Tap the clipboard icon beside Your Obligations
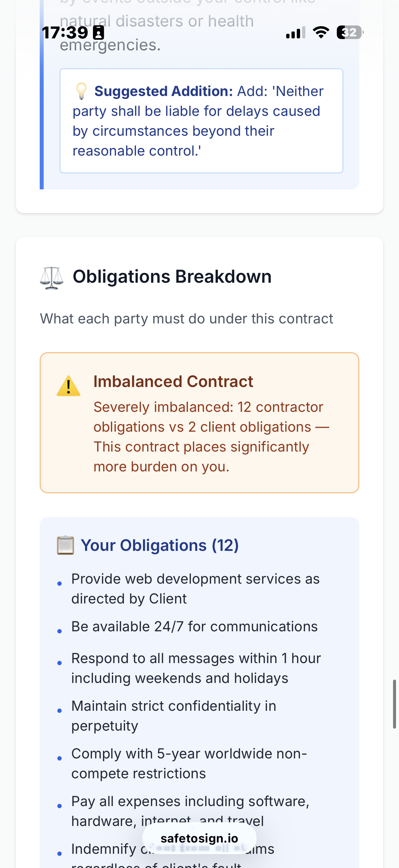Viewport: 399px width, 868px height. tap(65, 545)
